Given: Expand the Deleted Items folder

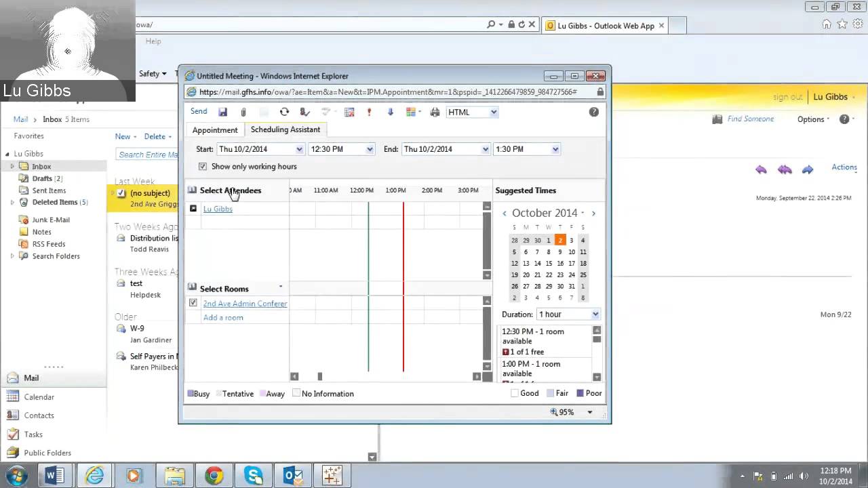Looking at the screenshot, I should click(12, 203).
